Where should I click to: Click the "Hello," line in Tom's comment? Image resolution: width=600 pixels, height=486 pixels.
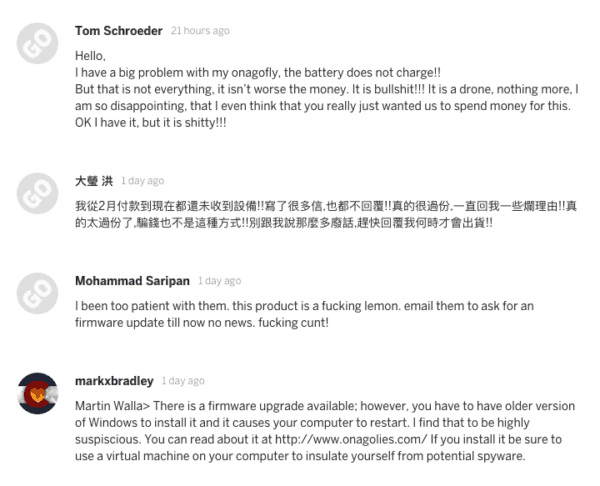click(90, 56)
